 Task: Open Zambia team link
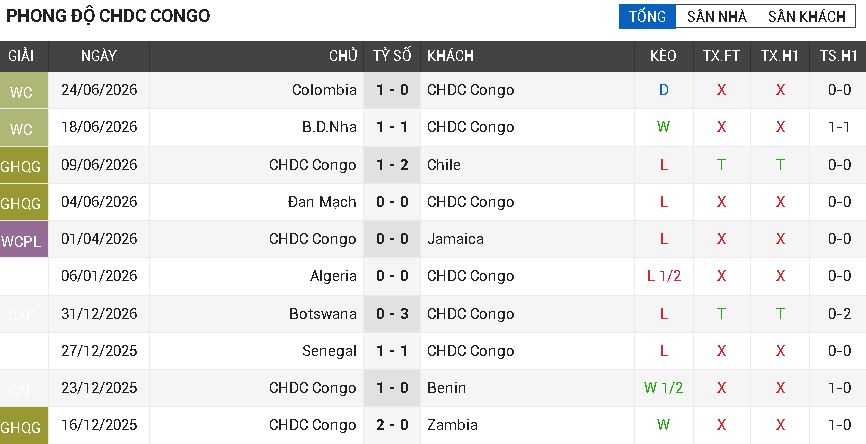tap(452, 425)
